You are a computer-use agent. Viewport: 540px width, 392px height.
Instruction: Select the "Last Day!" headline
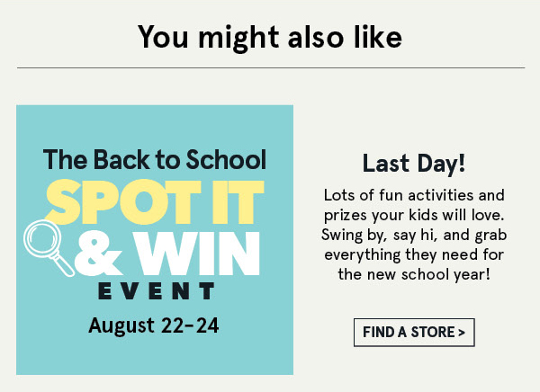coord(414,163)
